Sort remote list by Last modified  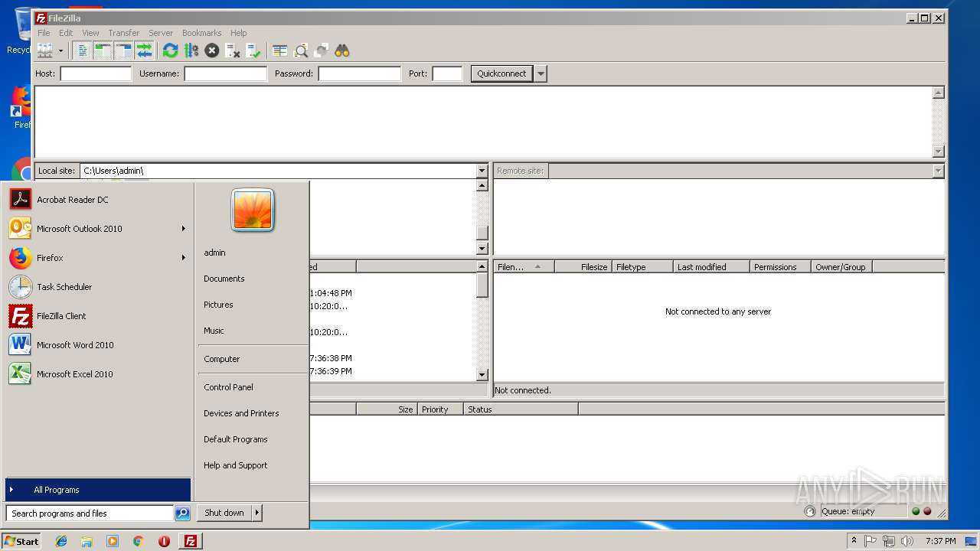[711, 267]
